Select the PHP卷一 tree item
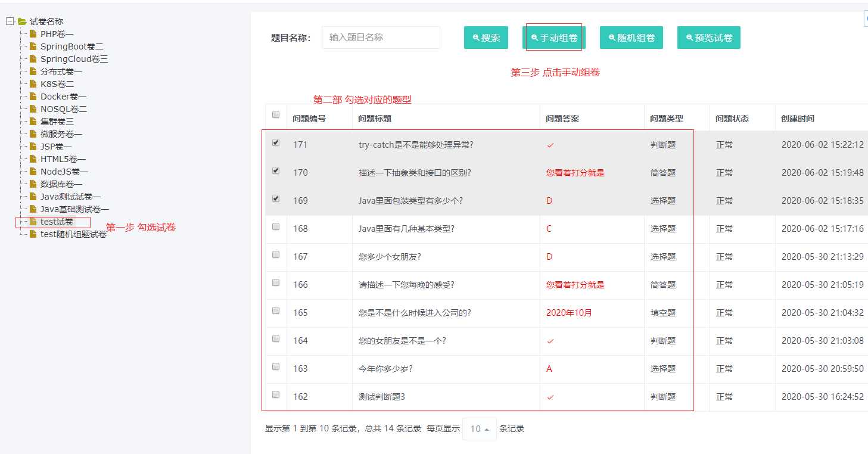Viewport: 868px width, 454px height. 57,34
